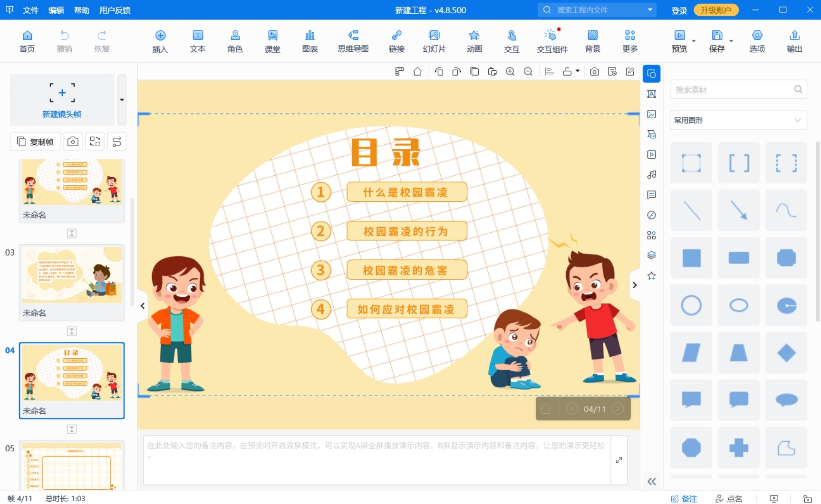Open the 思维导图 mind map tool
The height and width of the screenshot is (504, 821).
353,41
